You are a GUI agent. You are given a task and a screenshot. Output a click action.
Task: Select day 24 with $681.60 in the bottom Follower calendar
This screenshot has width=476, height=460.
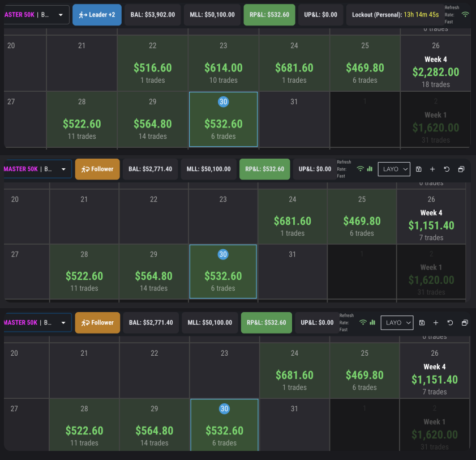(x=294, y=370)
